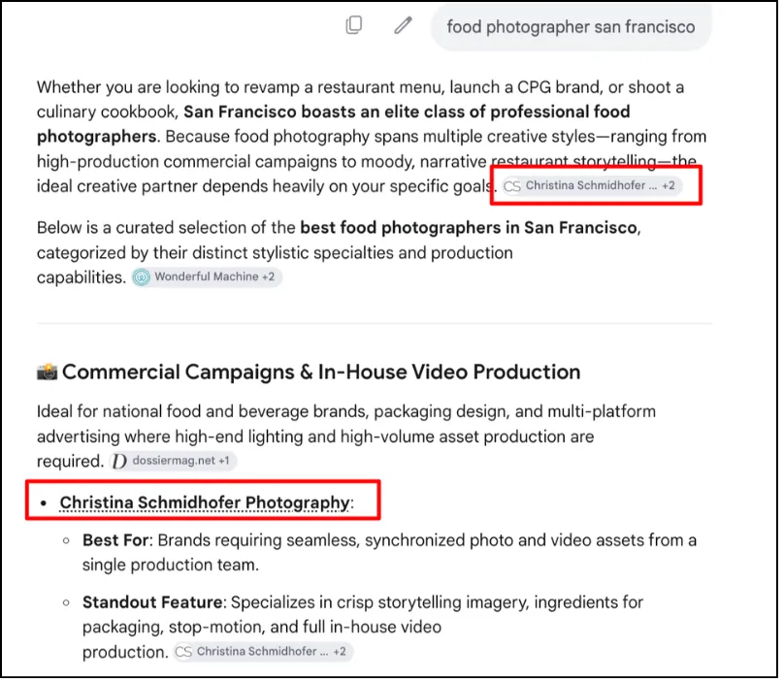Click the camera emoji beside Commercial Campaigns heading
Image resolution: width=784 pixels, height=679 pixels.
47,372
